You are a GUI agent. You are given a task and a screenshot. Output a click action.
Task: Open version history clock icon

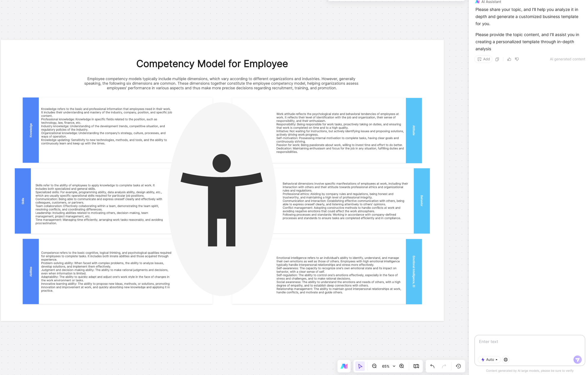(x=458, y=366)
